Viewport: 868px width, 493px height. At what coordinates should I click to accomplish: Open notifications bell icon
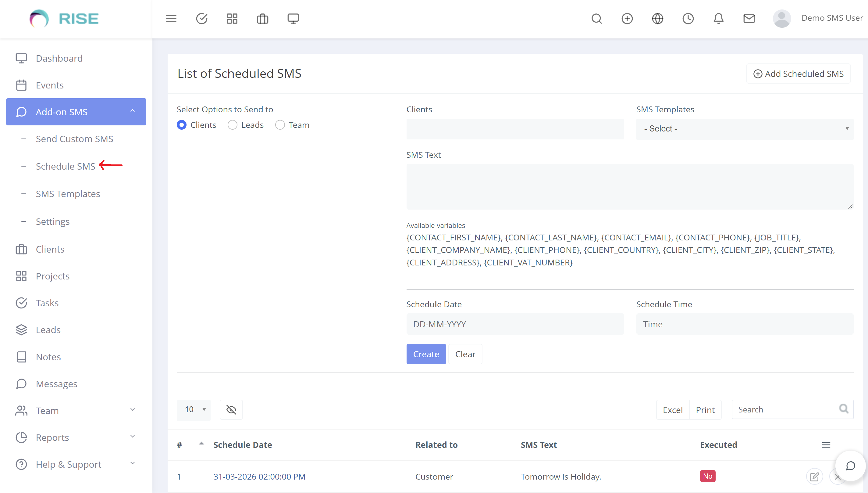point(718,19)
